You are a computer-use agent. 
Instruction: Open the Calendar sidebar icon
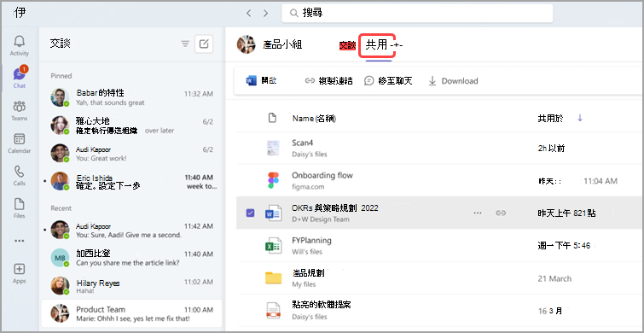click(x=20, y=139)
